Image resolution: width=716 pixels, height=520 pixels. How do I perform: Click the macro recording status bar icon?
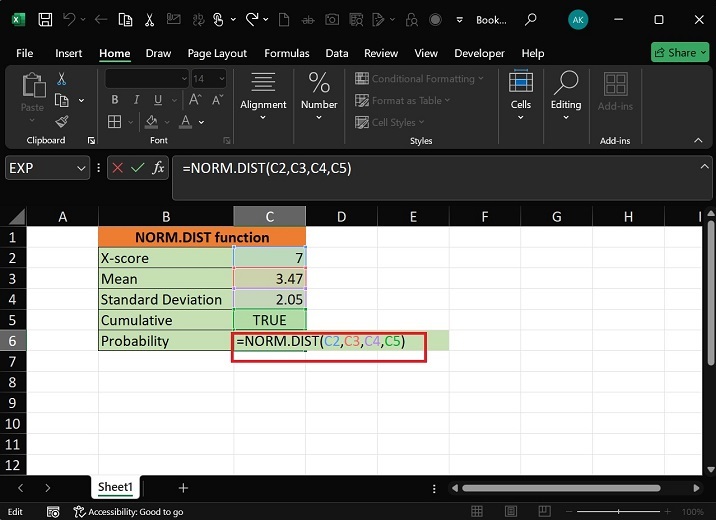[53, 512]
